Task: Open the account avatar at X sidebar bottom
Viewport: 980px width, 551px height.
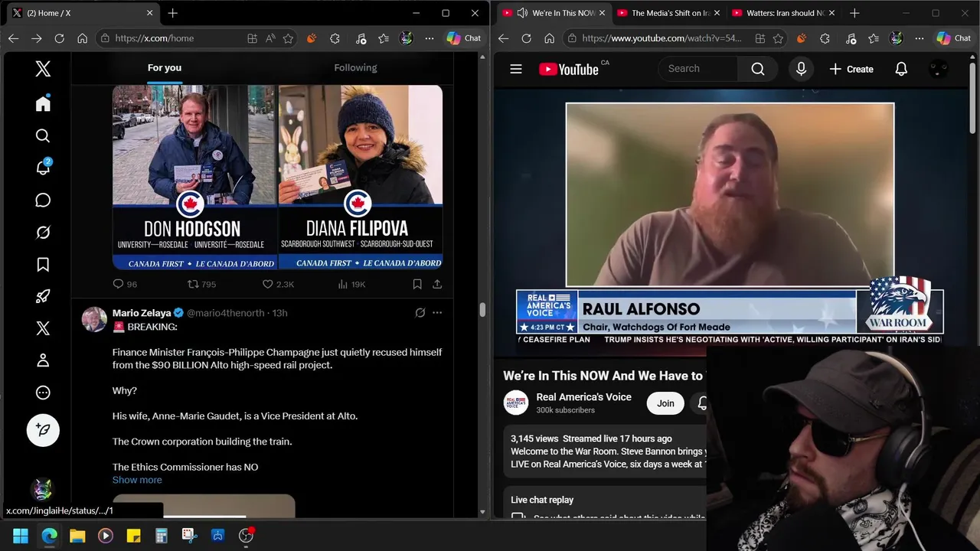Action: 42,489
